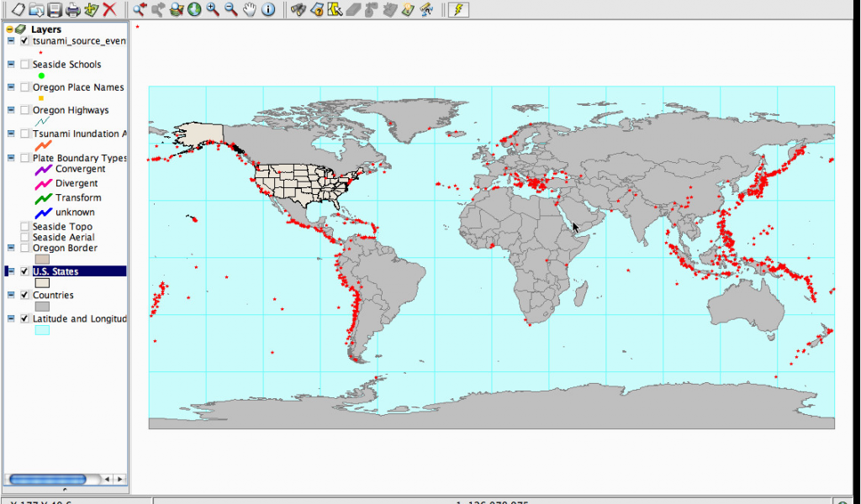Enable the Oregon Place Names checkbox

pos(24,87)
